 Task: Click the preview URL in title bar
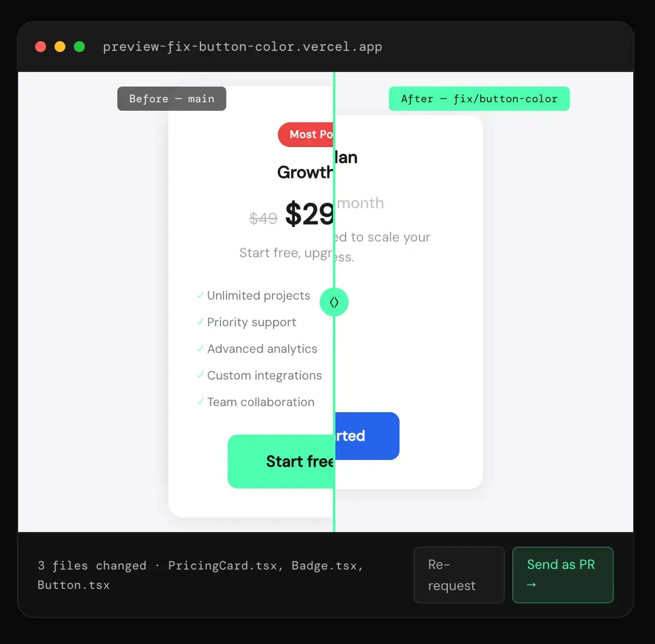pyautogui.click(x=242, y=47)
